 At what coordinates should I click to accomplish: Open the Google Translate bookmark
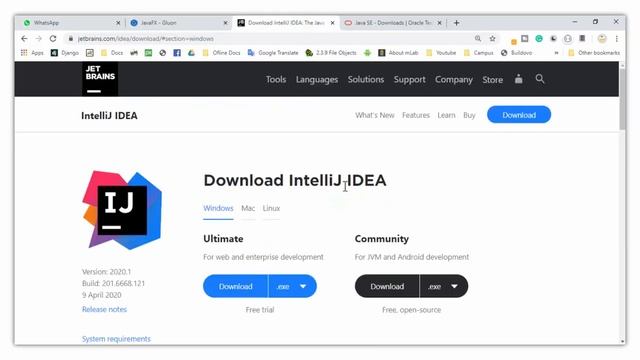point(273,53)
